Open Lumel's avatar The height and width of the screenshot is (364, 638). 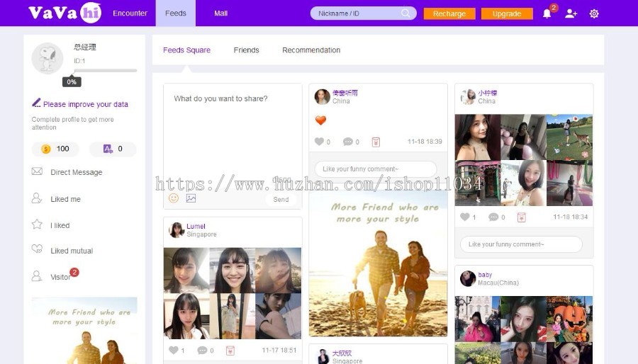[x=177, y=230]
